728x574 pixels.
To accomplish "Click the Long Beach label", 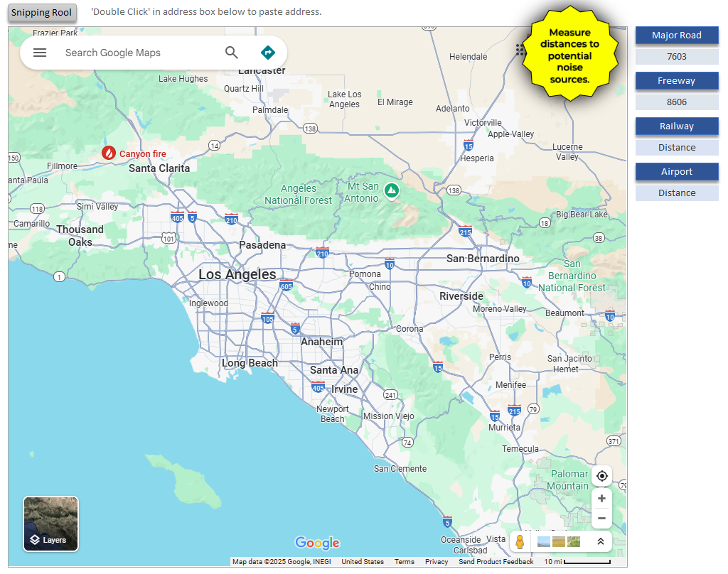I will 250,363.
